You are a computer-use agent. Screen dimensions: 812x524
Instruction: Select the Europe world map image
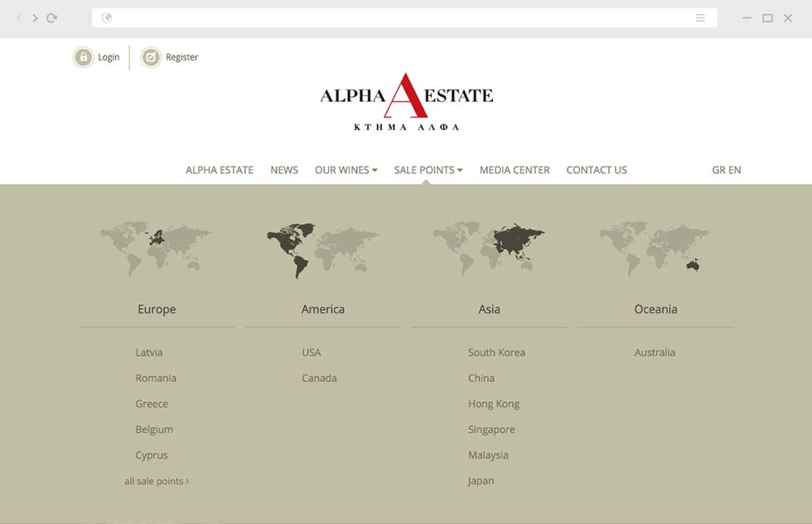click(x=156, y=249)
